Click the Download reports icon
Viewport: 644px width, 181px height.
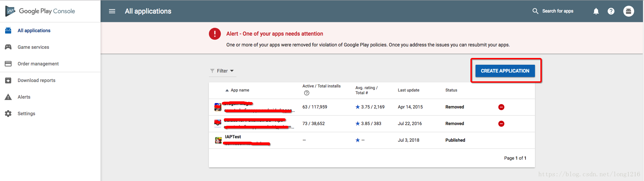tap(8, 80)
